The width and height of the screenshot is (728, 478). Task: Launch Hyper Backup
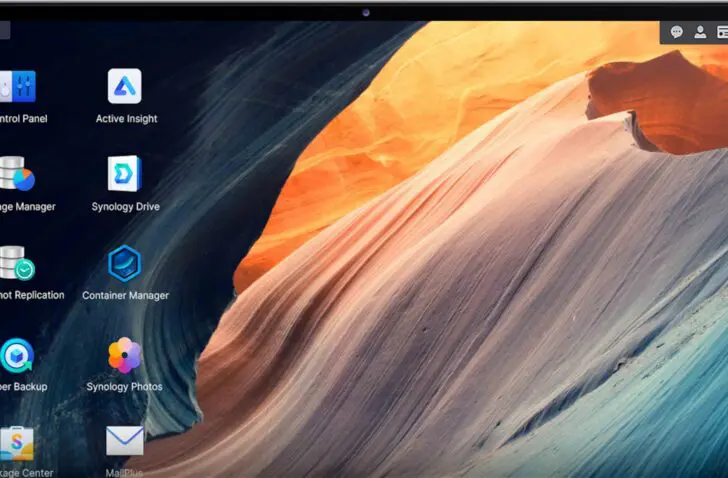pos(17,355)
